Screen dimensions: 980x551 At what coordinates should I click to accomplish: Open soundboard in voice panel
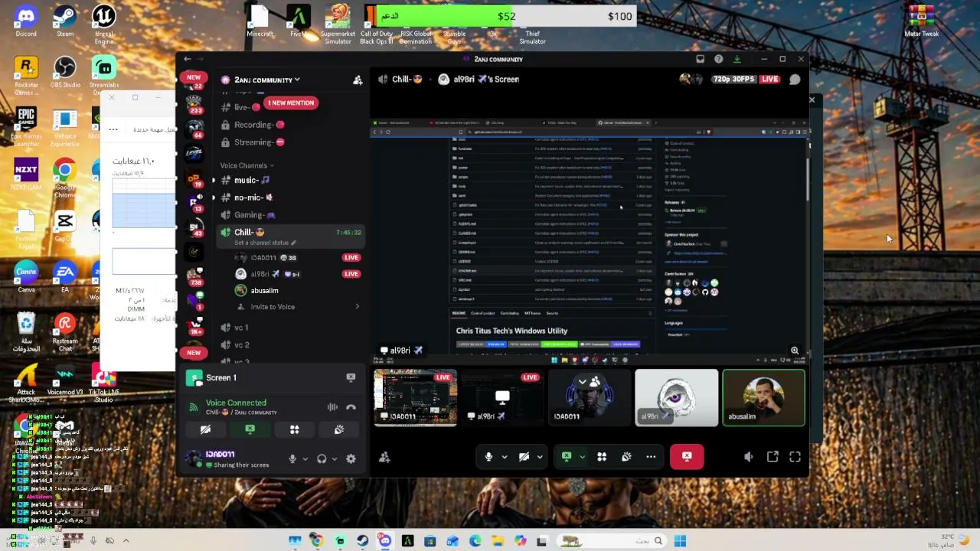338,429
